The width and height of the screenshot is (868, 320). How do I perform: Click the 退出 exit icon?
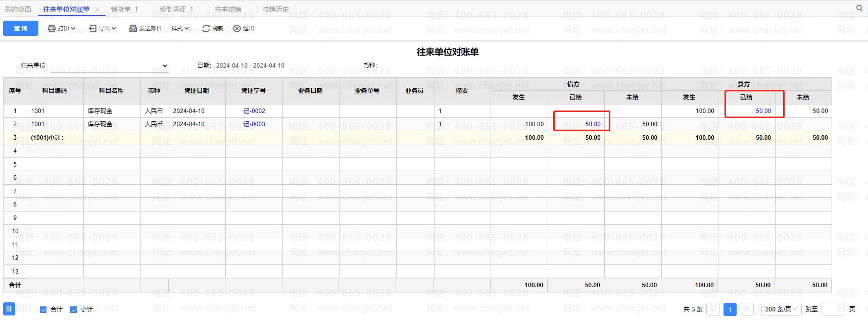pos(237,29)
